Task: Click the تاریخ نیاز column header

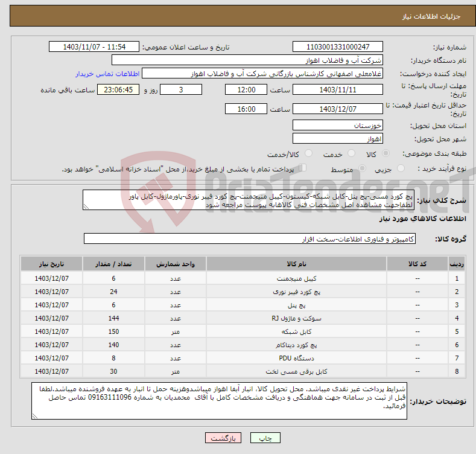Action: pyautogui.click(x=52, y=264)
